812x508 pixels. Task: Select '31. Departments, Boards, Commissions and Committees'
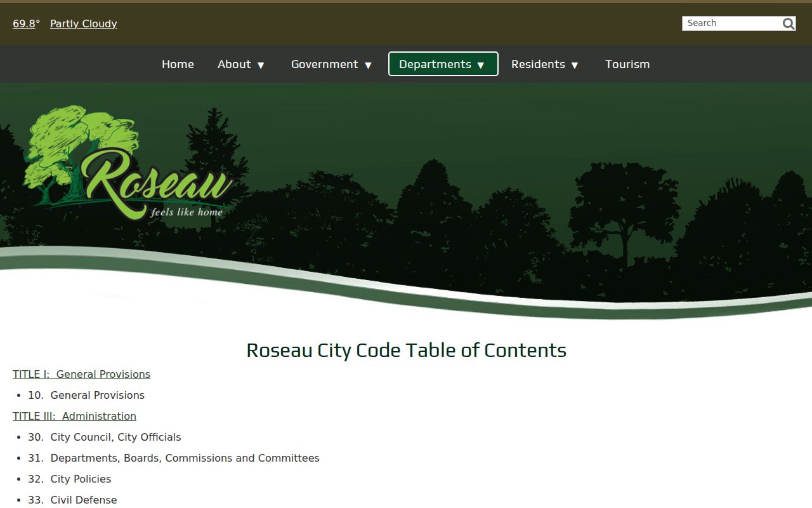tap(174, 458)
